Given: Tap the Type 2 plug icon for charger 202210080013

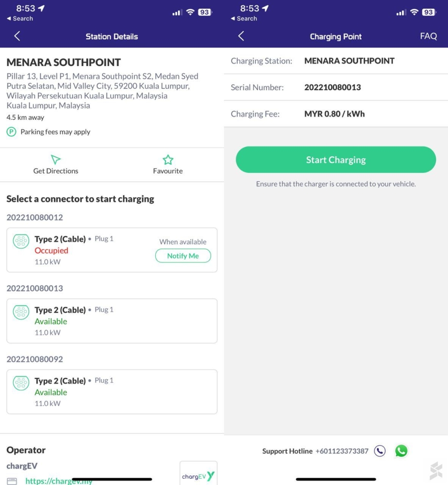Looking at the screenshot, I should [x=21, y=312].
